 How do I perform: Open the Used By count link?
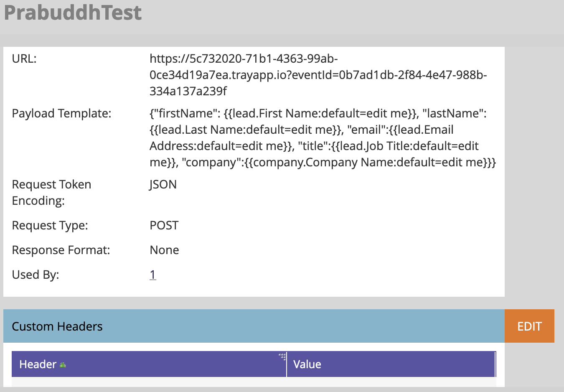(152, 275)
